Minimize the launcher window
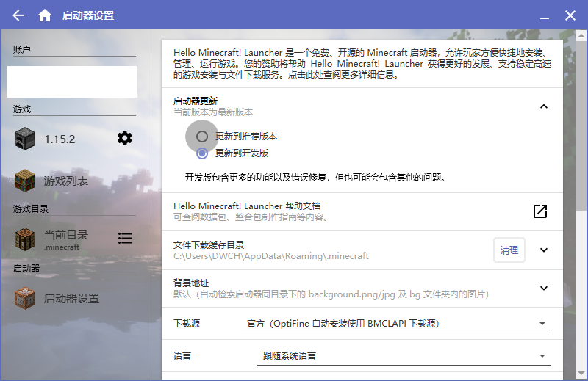 pyautogui.click(x=545, y=17)
